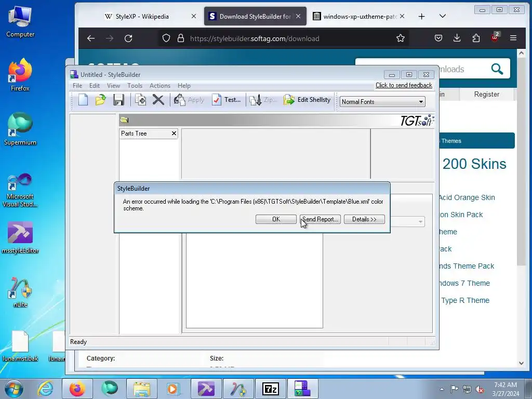This screenshot has width=532, height=399.
Task: Open the Supermium desktop shortcut
Action: 20,129
